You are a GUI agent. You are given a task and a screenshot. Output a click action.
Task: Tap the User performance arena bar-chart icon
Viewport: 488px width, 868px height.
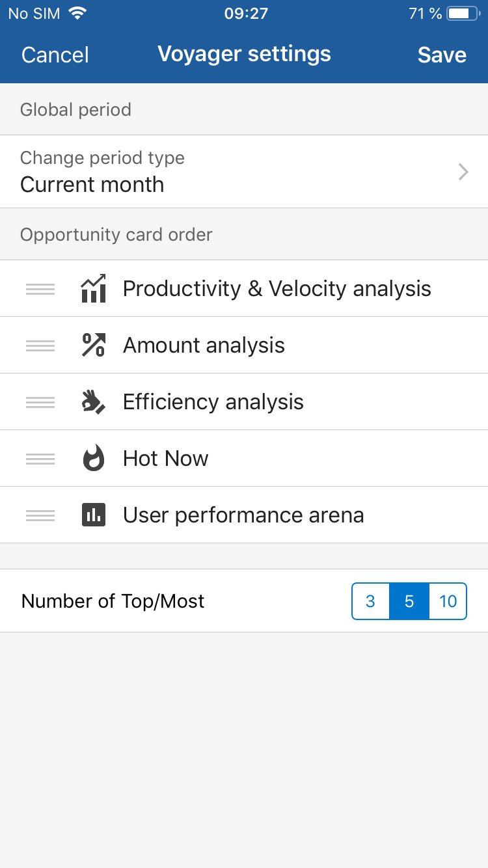[x=93, y=515]
